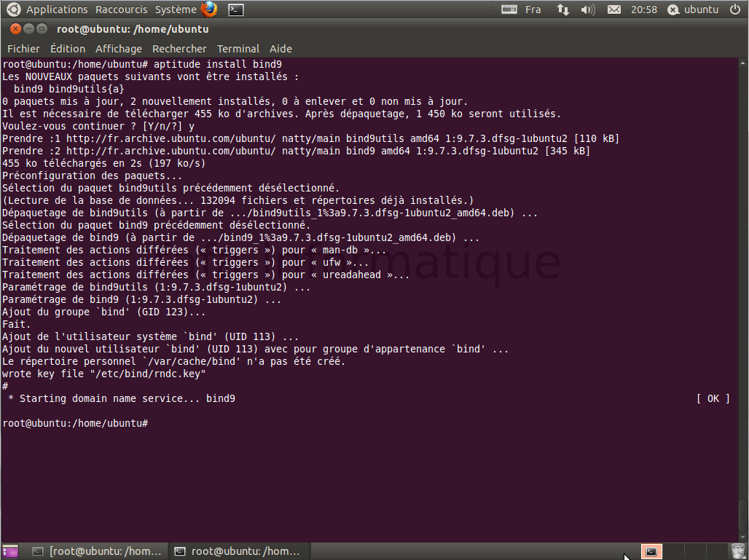The width and height of the screenshot is (749, 560).
Task: Click the network connection arrows icon
Action: point(563,9)
